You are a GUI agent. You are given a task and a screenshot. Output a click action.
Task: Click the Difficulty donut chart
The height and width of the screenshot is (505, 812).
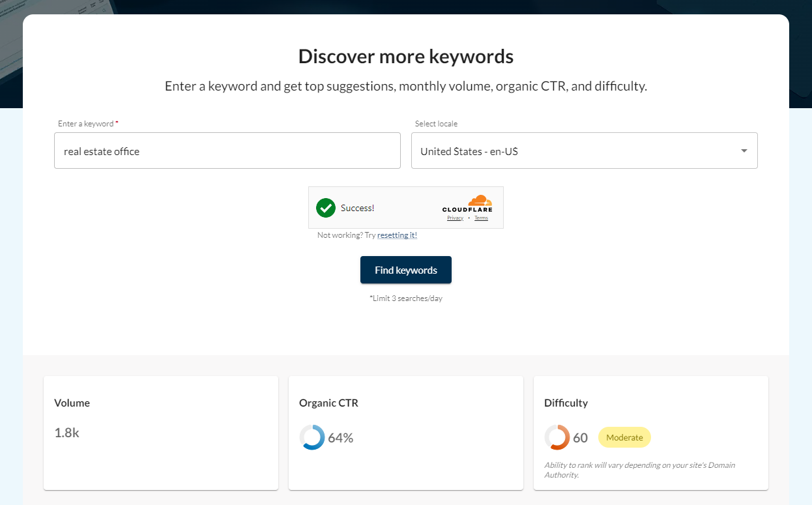(557, 437)
